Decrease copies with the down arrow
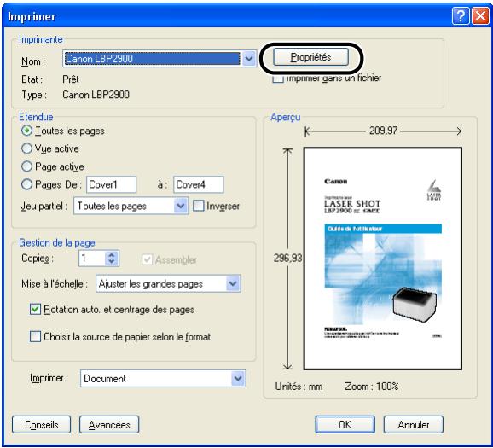Viewport: 493px width, 448px height. (x=111, y=262)
